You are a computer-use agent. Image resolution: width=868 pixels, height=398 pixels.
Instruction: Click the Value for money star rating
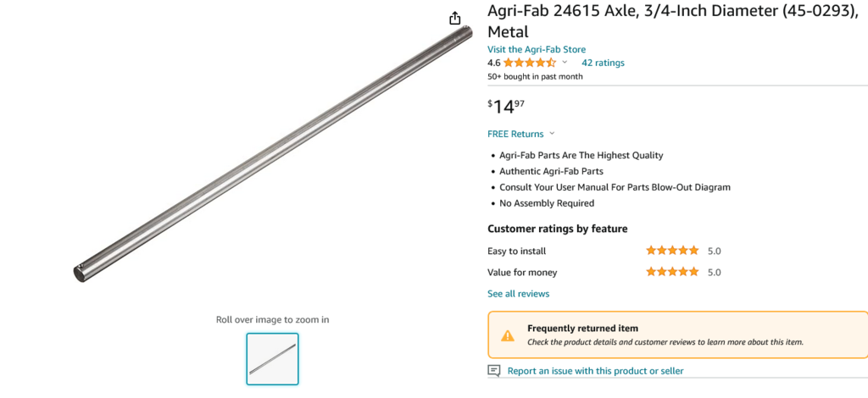tap(672, 273)
